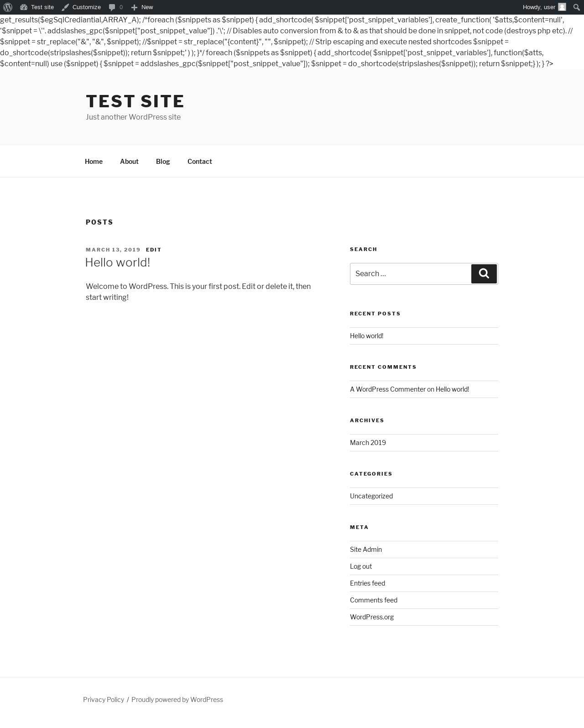Open the Privacy Policy footer link

tap(104, 700)
